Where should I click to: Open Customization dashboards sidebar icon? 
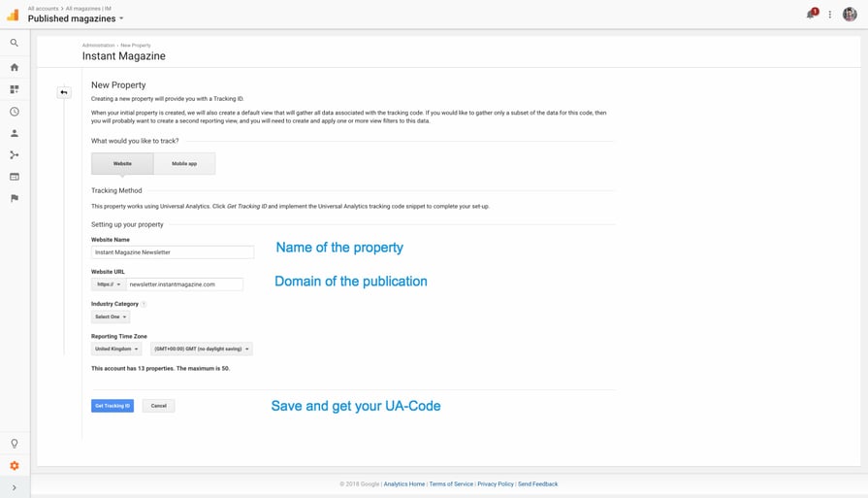point(15,89)
